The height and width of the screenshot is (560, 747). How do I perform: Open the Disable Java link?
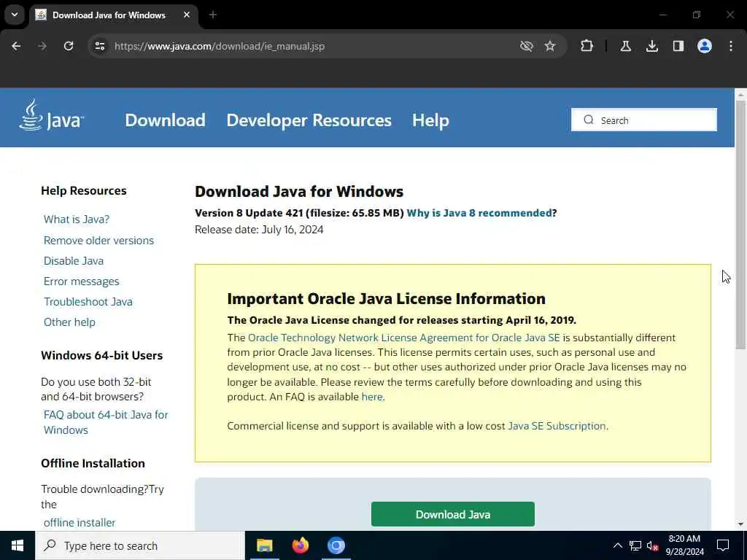[74, 261]
